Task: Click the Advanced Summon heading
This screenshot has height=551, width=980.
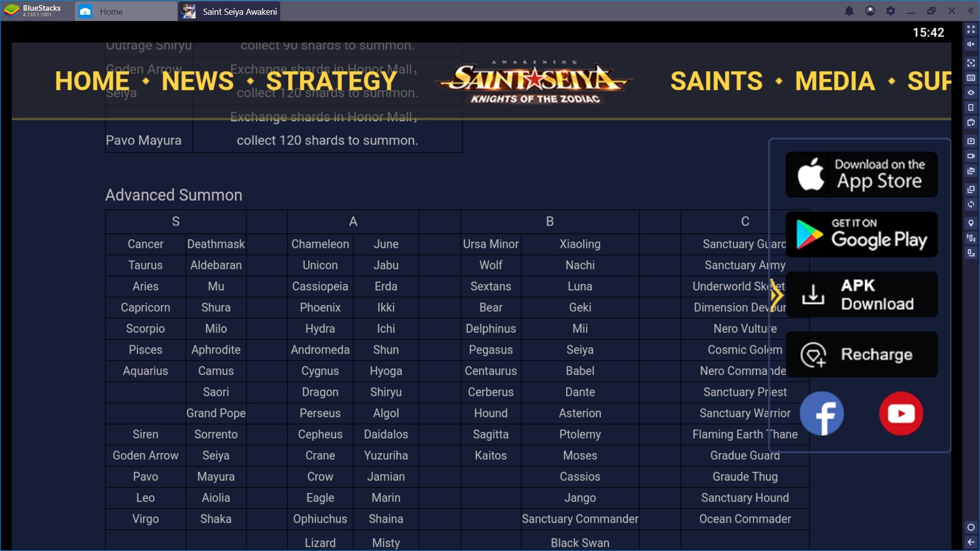Action: (x=174, y=195)
